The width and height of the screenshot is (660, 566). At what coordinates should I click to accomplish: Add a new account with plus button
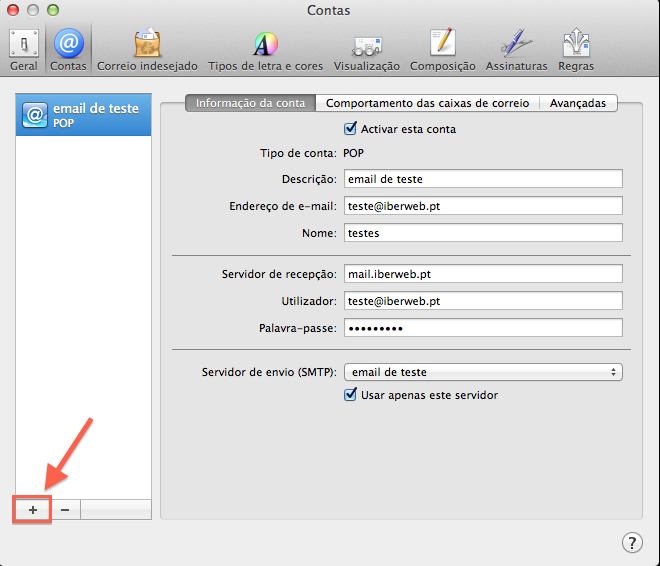pyautogui.click(x=33, y=509)
